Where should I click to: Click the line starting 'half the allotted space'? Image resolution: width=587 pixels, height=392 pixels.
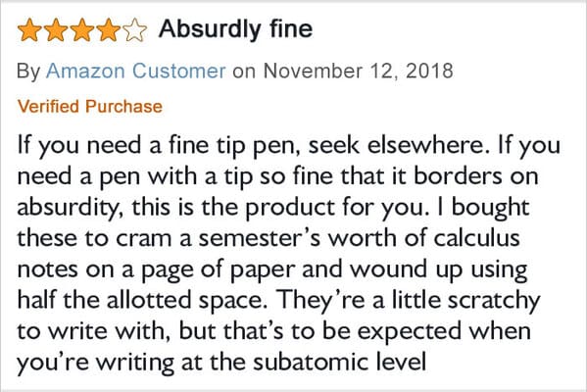[x=278, y=301]
